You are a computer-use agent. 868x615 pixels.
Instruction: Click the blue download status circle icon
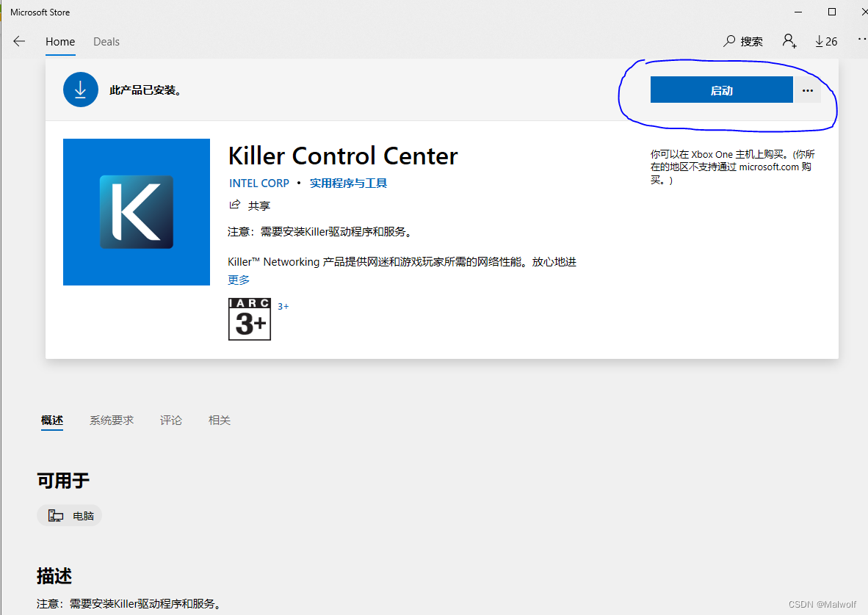click(x=80, y=90)
